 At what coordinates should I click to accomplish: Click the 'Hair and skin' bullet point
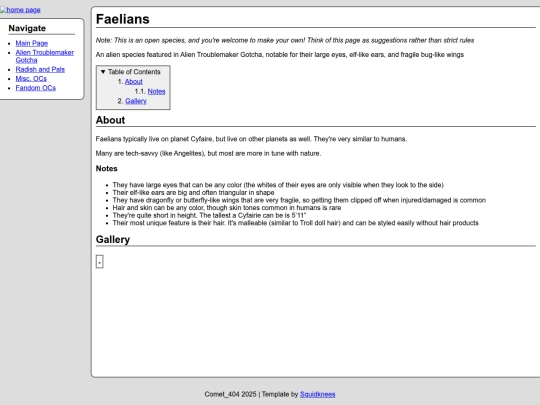coord(227,208)
